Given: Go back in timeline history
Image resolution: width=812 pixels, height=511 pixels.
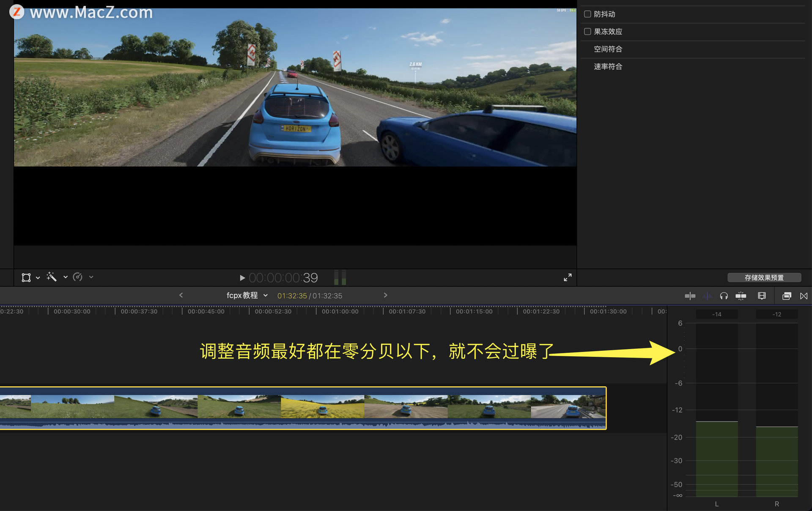Looking at the screenshot, I should click(181, 295).
